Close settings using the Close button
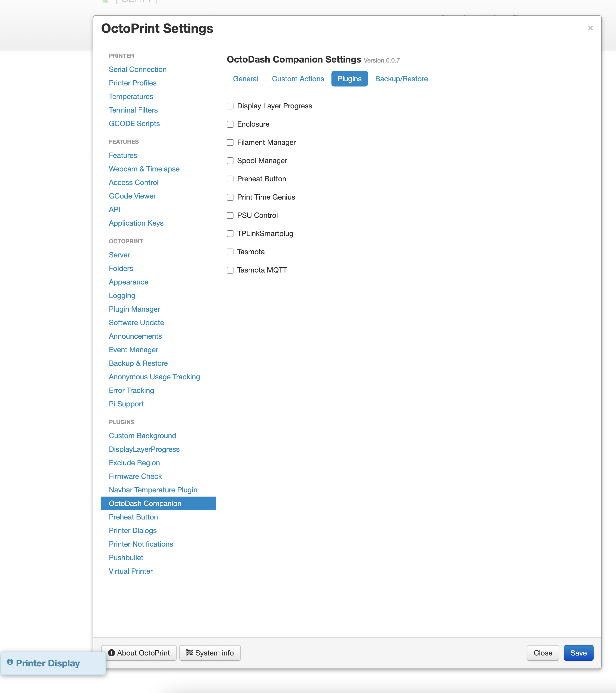This screenshot has height=693, width=616. click(x=543, y=653)
